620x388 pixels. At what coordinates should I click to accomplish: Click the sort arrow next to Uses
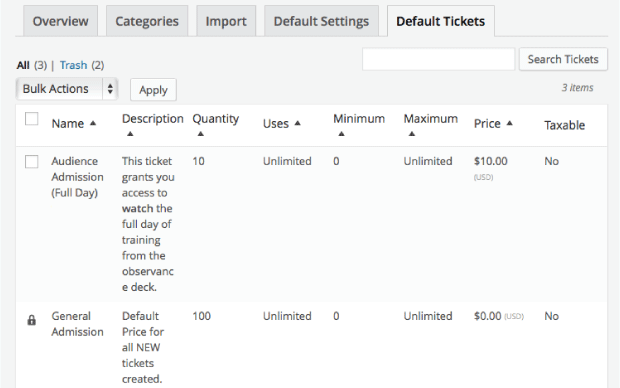[x=298, y=123]
